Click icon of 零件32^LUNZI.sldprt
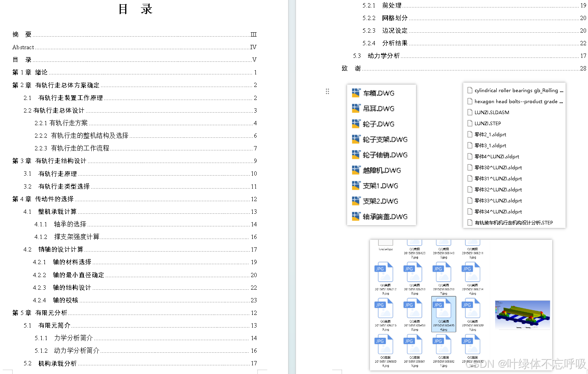The image size is (588, 374). coord(470,189)
